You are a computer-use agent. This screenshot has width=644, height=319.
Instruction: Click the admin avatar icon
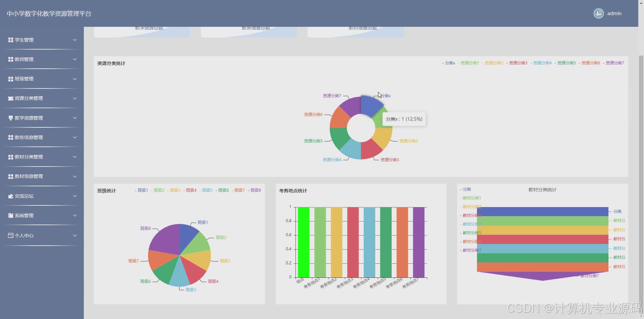[x=598, y=13]
